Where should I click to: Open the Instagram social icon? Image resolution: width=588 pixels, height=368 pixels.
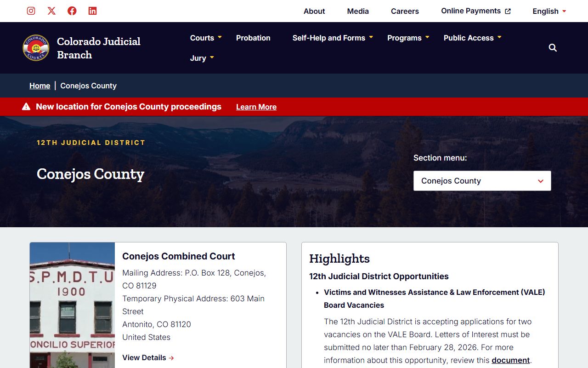(31, 11)
